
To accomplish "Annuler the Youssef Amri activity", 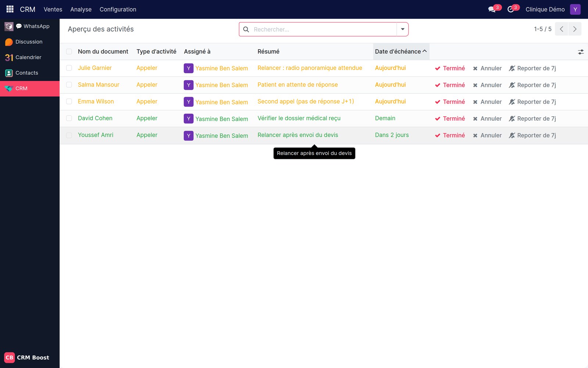I will coord(487,135).
